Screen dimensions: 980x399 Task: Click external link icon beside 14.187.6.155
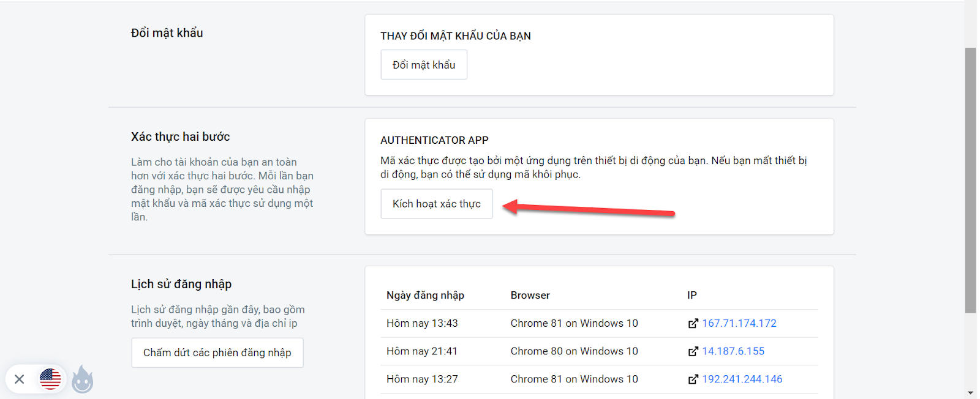pos(693,351)
